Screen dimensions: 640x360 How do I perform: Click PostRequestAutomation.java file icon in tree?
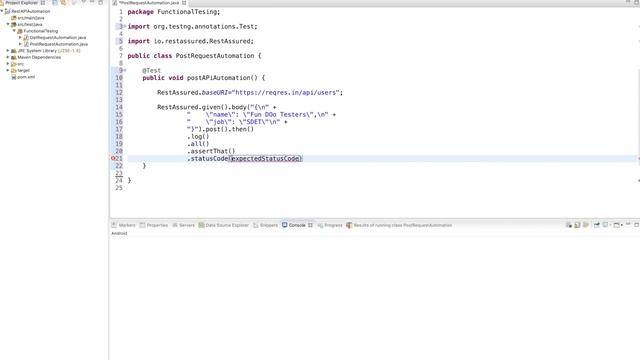(26, 44)
